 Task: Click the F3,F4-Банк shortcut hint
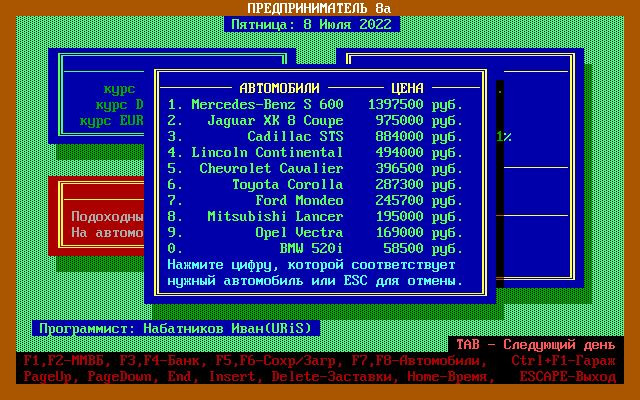click(160, 360)
